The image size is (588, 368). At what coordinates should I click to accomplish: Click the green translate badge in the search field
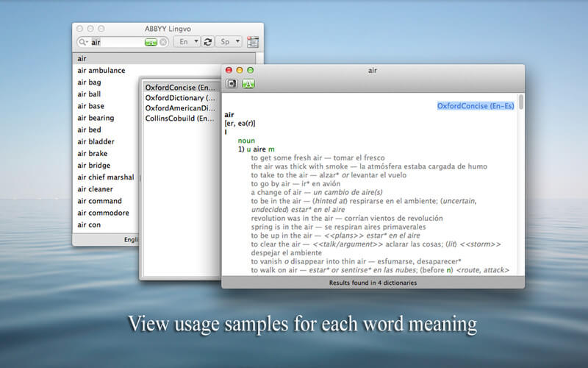(151, 42)
